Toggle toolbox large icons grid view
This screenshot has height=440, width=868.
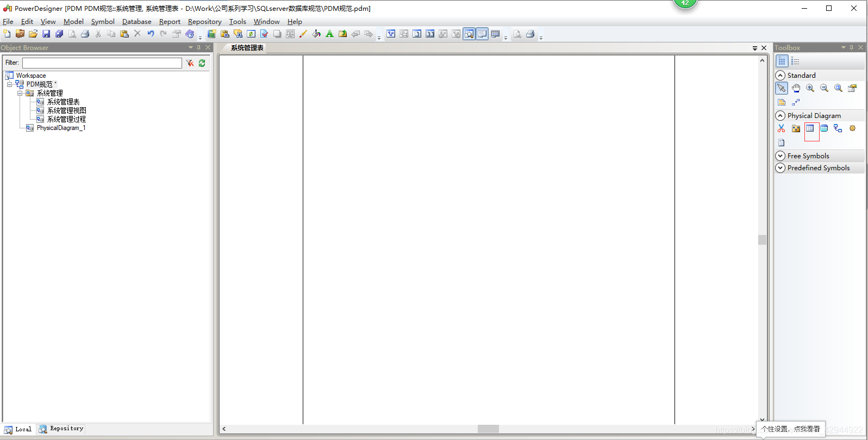pyautogui.click(x=782, y=61)
